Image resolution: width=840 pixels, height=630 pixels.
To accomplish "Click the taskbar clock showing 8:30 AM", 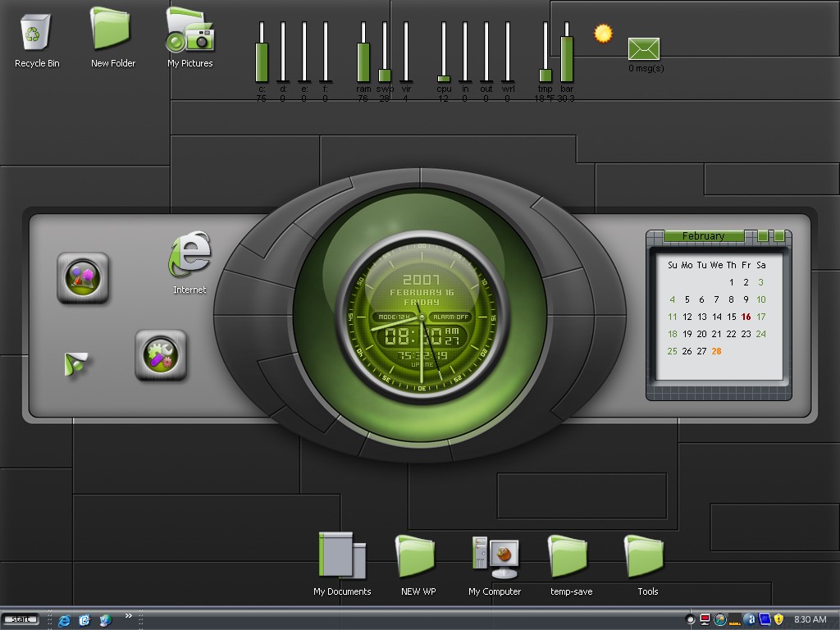I will (x=810, y=619).
